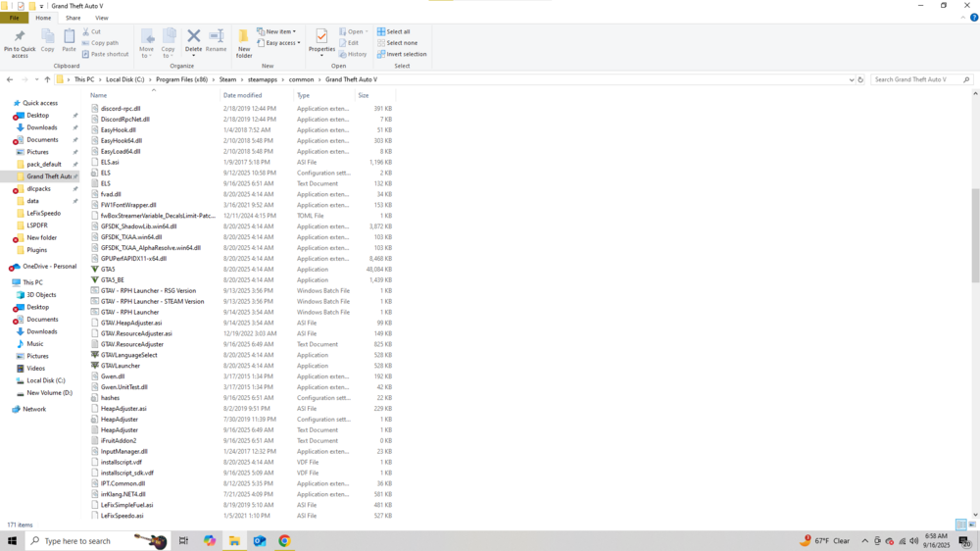Click Copy path in the ribbon

pos(100,43)
